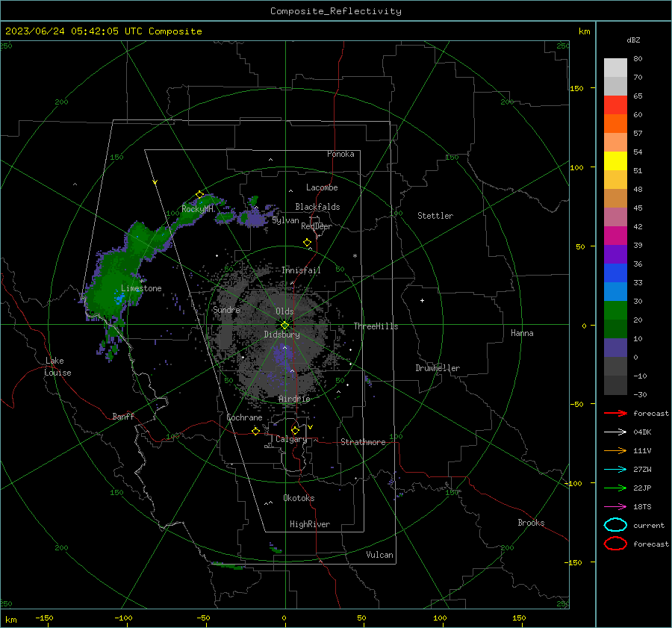The height and width of the screenshot is (628, 672).
Task: Select the dark green 20-10 dBZ swatch
Action: (x=615, y=329)
